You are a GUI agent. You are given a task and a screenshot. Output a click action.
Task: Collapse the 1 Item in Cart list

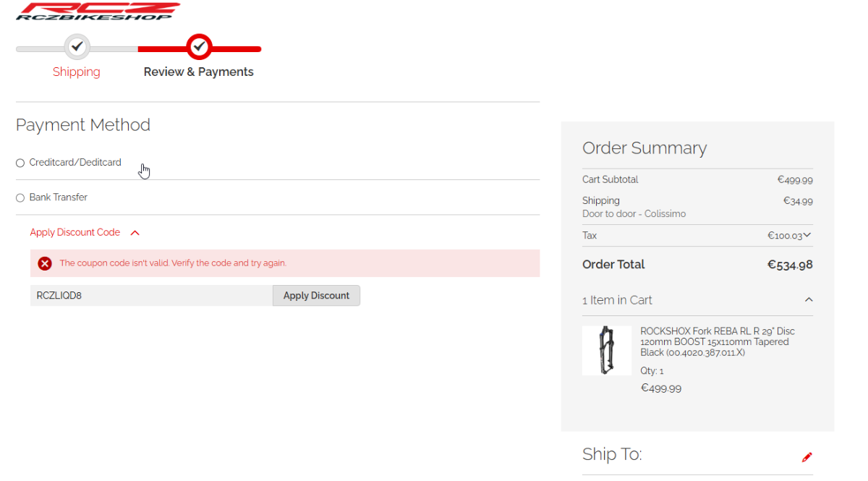coord(809,299)
